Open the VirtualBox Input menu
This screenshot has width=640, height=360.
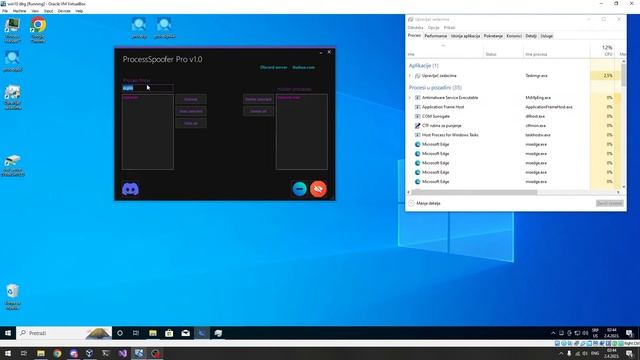point(49,11)
